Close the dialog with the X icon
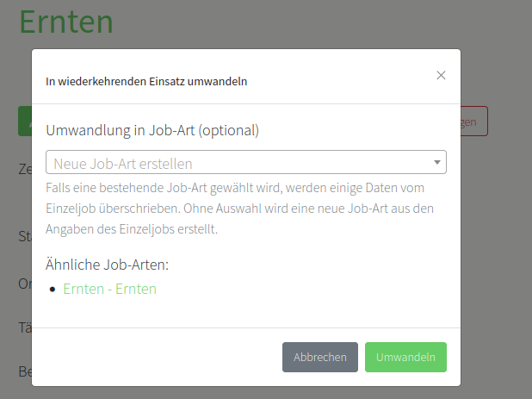This screenshot has width=532, height=399. tap(441, 76)
